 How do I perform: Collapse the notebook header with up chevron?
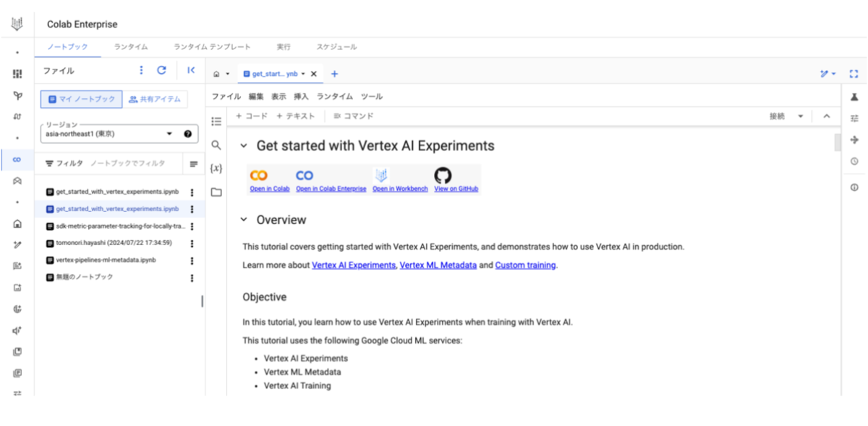(826, 116)
